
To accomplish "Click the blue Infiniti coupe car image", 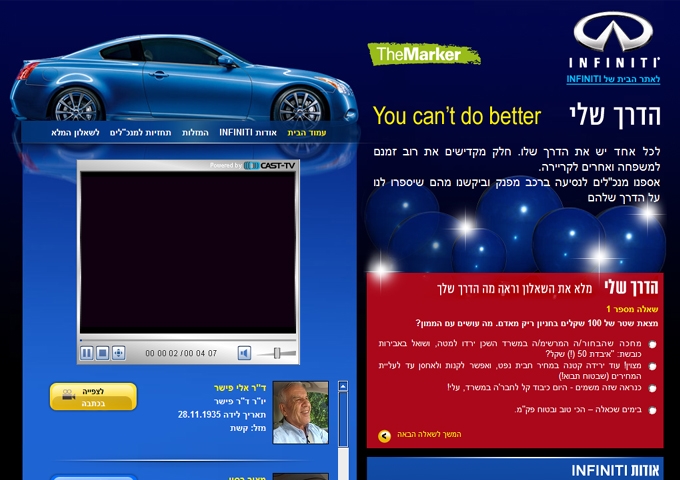I will (x=184, y=78).
